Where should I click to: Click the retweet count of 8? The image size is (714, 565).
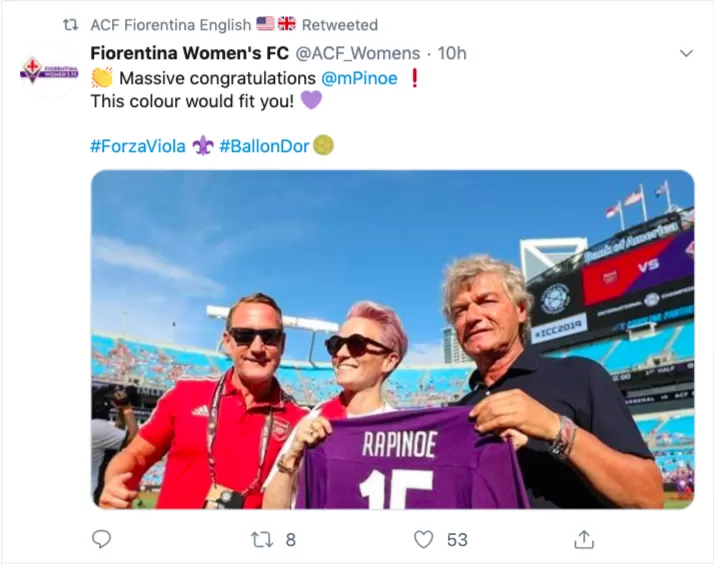tap(291, 540)
